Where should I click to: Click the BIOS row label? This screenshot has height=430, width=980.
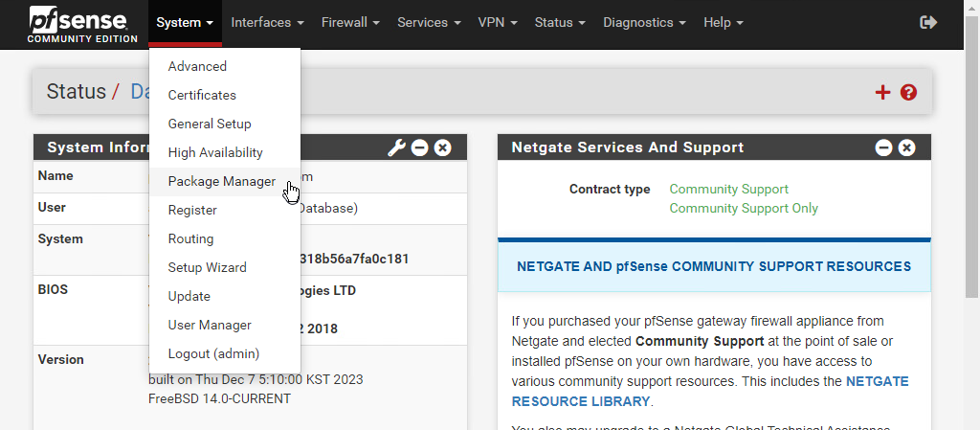[53, 290]
